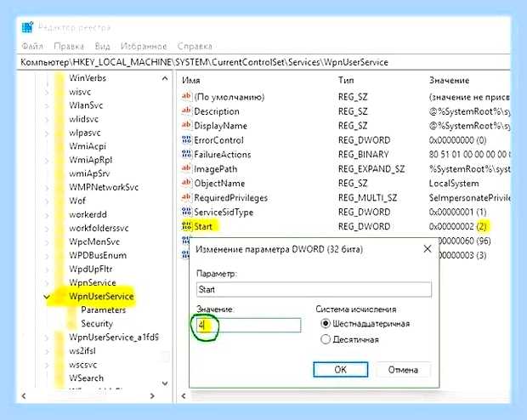Collapse the WpnUserService key
Screen dimensions: 527x420
(47, 297)
